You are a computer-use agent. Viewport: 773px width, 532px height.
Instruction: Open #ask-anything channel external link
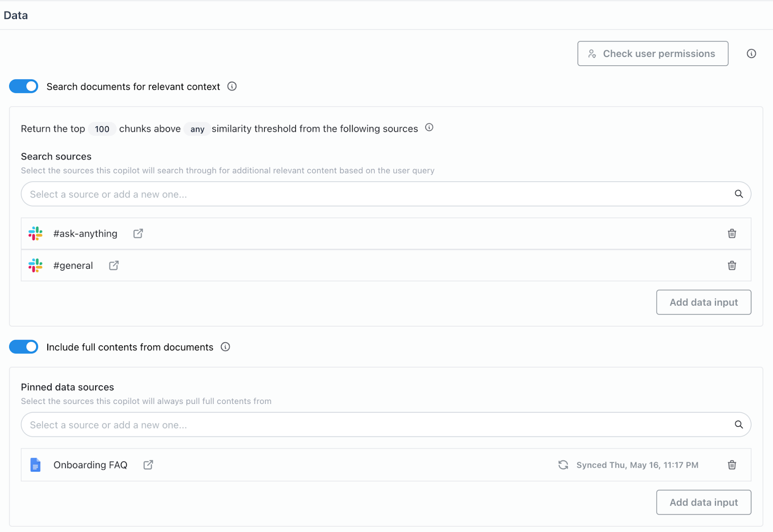138,234
